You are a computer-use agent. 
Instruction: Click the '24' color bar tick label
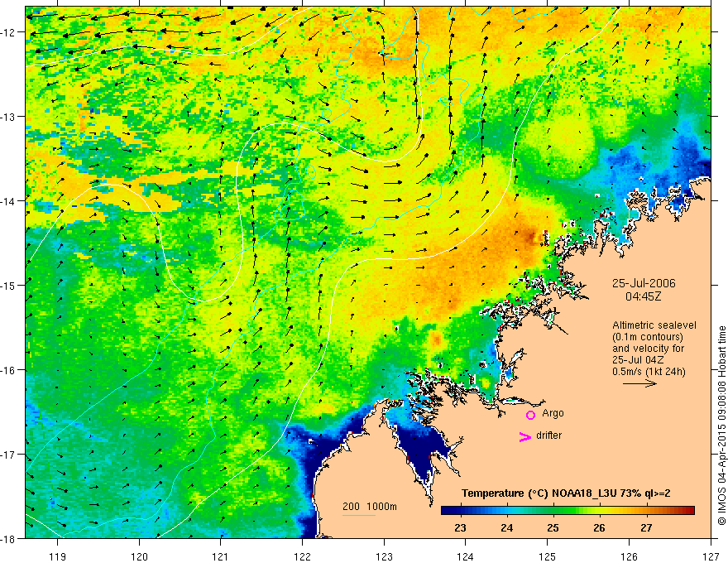[x=506, y=528]
